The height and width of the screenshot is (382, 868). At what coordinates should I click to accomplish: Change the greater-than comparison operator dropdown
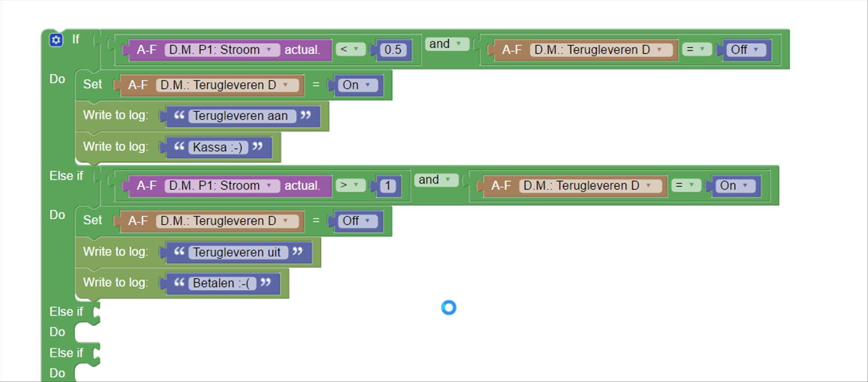[351, 185]
